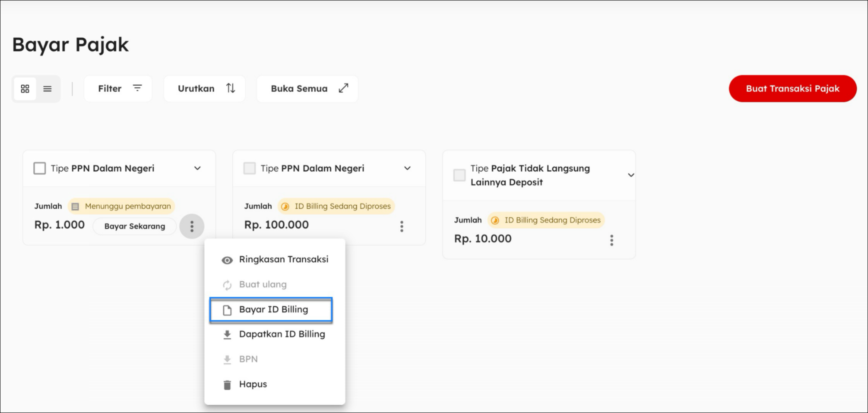This screenshot has width=868, height=413.
Task: Check the second PPN Dalam Negeri checkbox
Action: [249, 168]
